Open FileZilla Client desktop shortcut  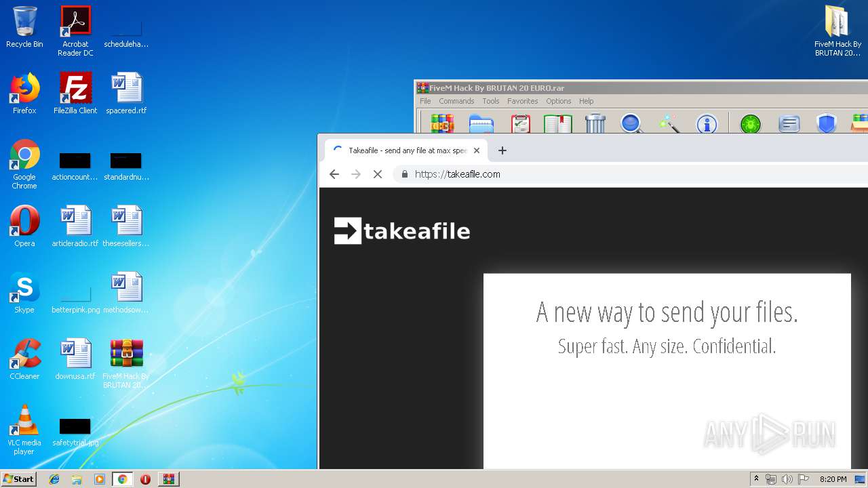[75, 94]
